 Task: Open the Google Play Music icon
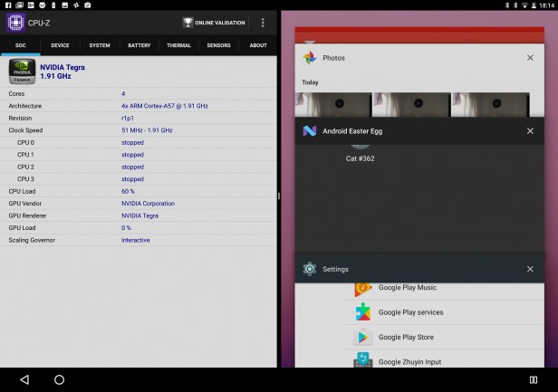pos(363,289)
